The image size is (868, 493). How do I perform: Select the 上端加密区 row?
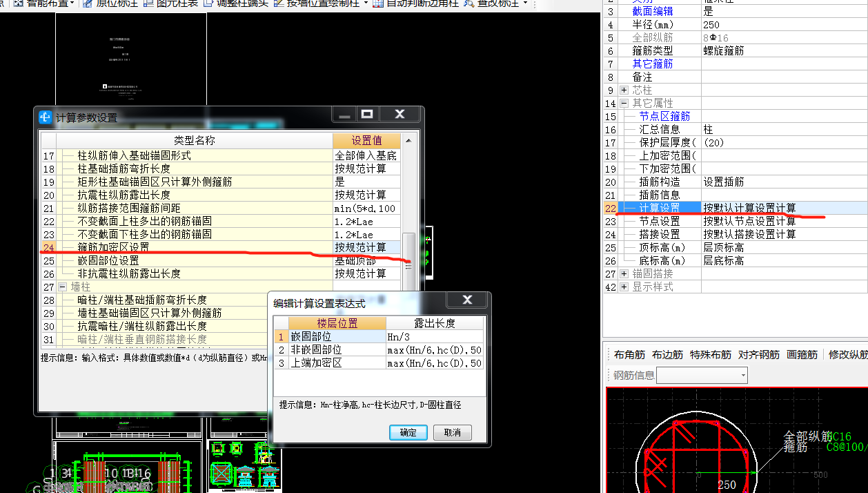pyautogui.click(x=377, y=363)
